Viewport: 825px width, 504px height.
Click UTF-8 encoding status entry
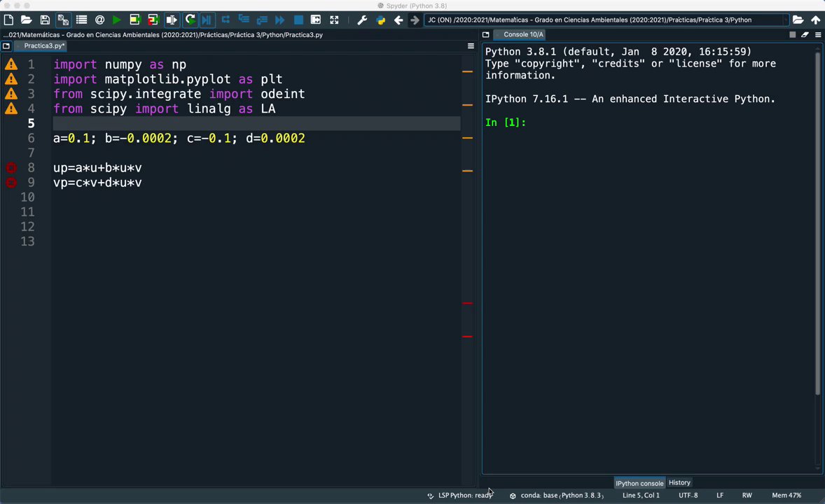click(688, 495)
